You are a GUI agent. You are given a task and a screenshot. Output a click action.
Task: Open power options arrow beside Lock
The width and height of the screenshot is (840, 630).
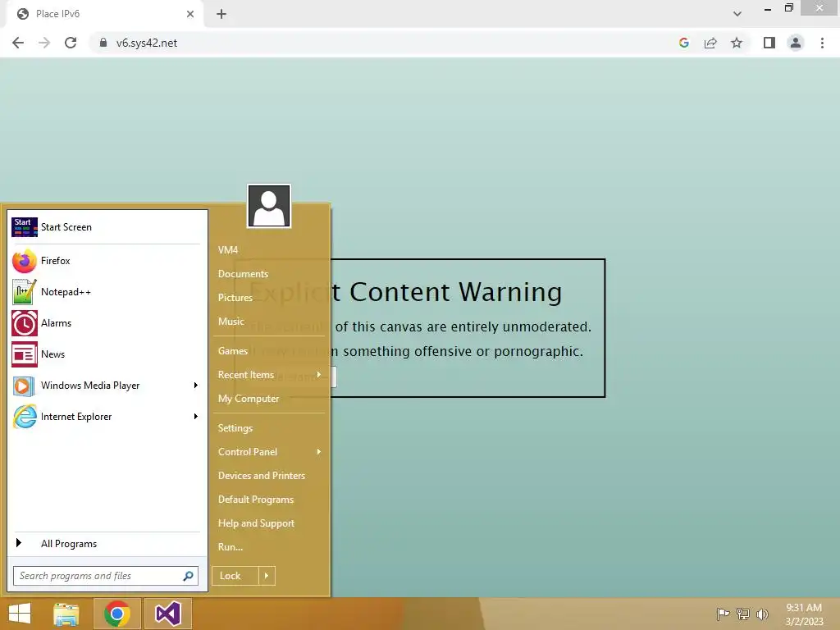click(x=267, y=576)
